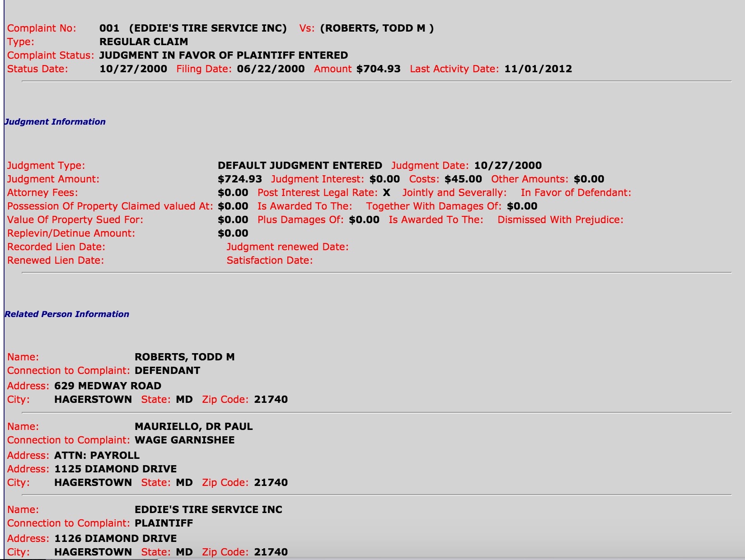This screenshot has height=560, width=745.
Task: Click the Plus Damages Of $0.00 value
Action: (x=364, y=219)
